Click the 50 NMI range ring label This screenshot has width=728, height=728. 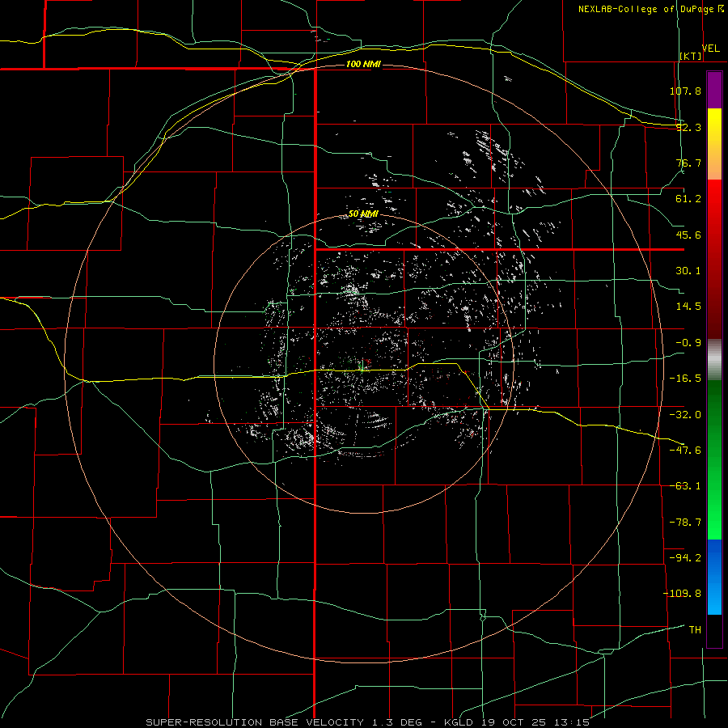coord(363,214)
